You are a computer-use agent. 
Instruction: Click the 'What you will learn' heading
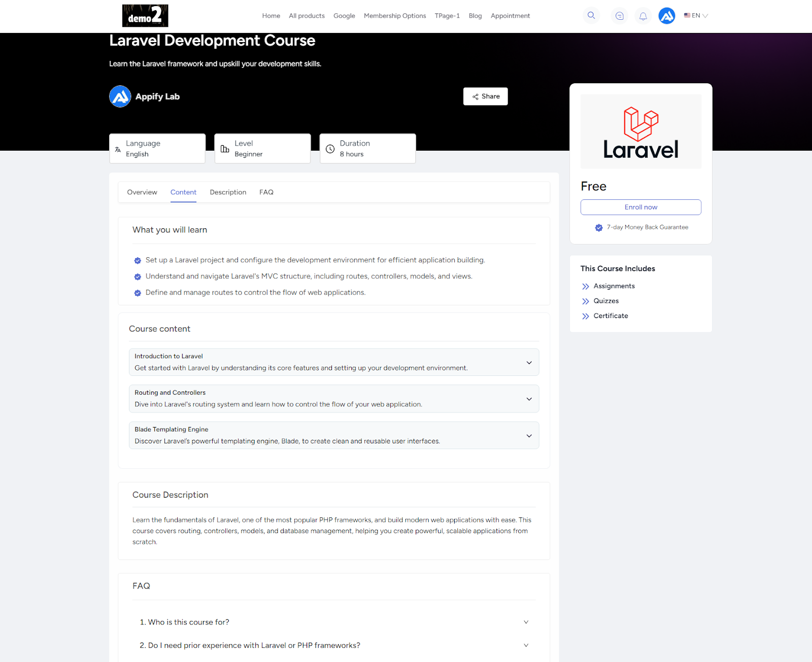(170, 230)
